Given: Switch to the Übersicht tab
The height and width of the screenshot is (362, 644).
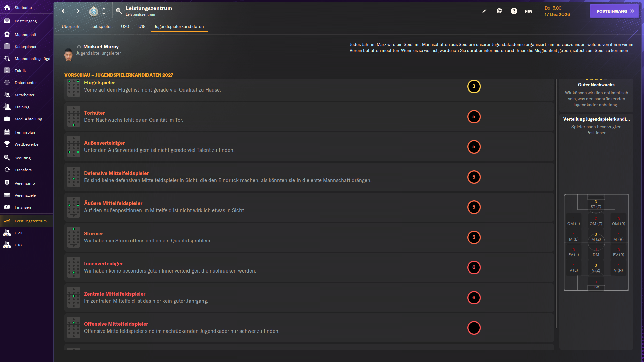Looking at the screenshot, I should (71, 26).
